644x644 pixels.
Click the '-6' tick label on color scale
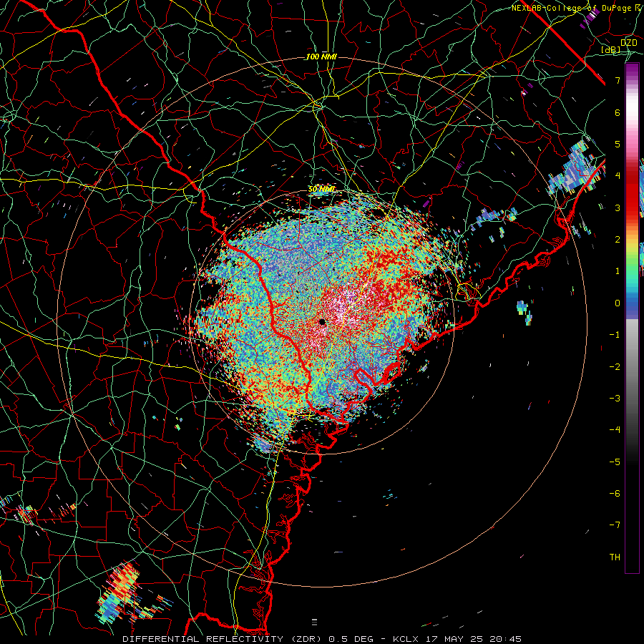615,493
